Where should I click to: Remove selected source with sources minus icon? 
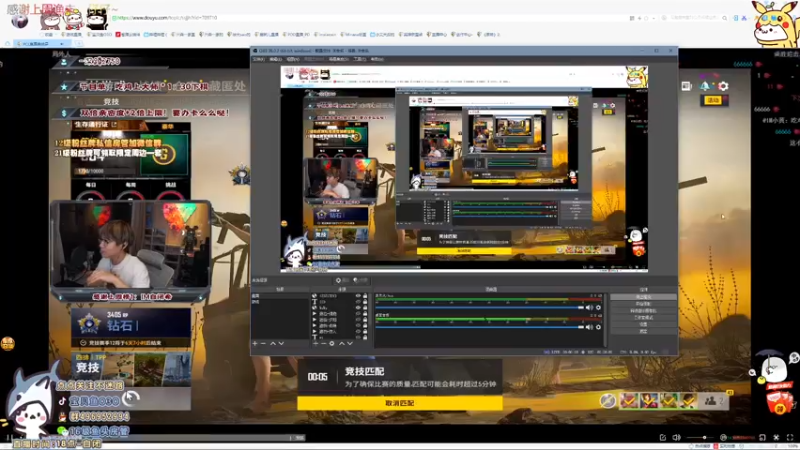(x=323, y=343)
